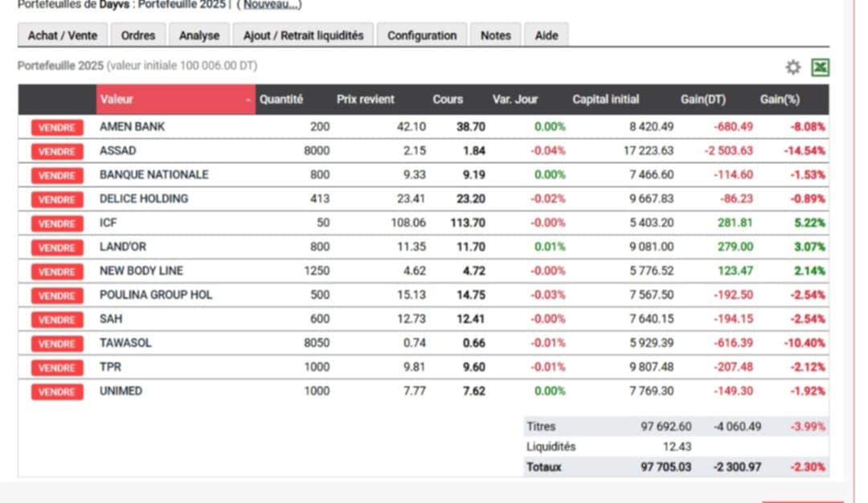This screenshot has height=503, width=868.
Task: Click the LAND'OR stock name
Action: point(123,247)
